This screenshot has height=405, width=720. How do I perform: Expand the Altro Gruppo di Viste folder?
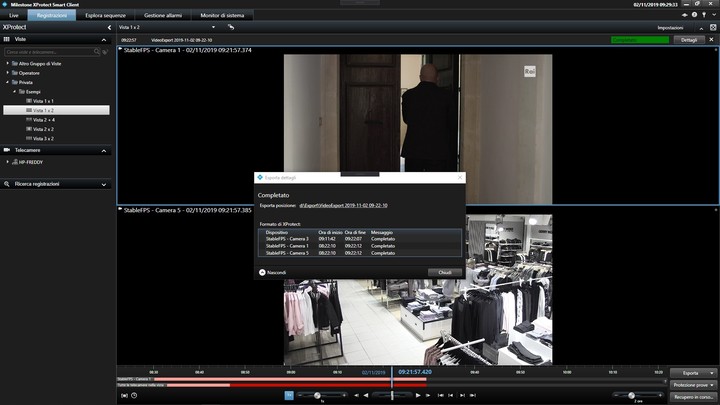[x=9, y=62]
